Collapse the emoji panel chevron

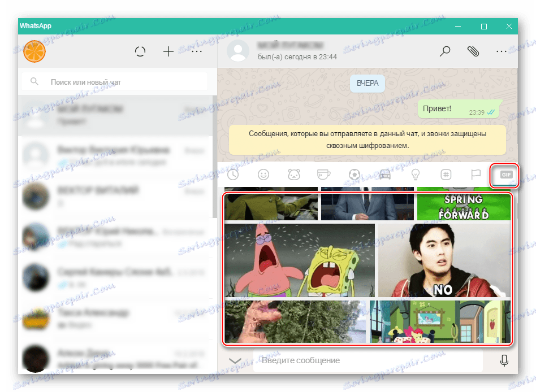tap(235, 360)
